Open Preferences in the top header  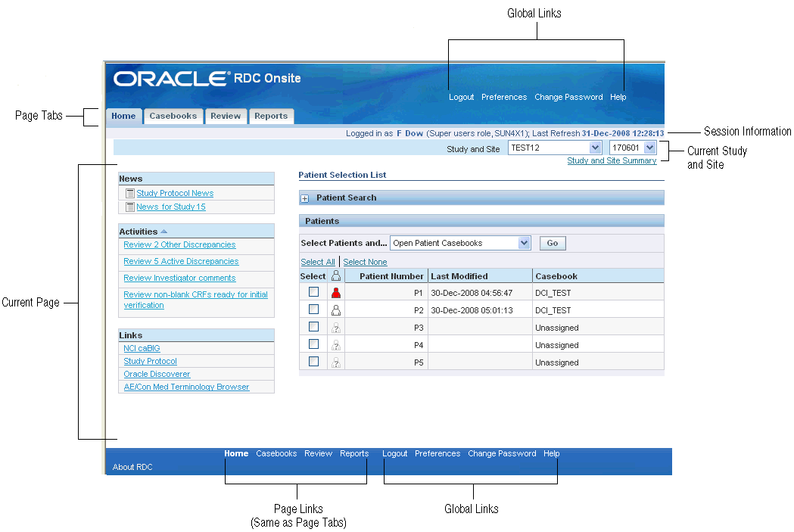(x=504, y=97)
